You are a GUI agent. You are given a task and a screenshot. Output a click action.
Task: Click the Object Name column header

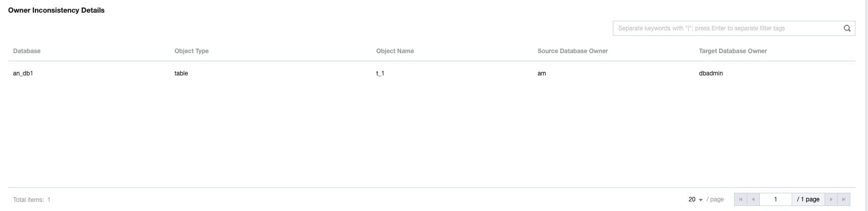tap(395, 51)
